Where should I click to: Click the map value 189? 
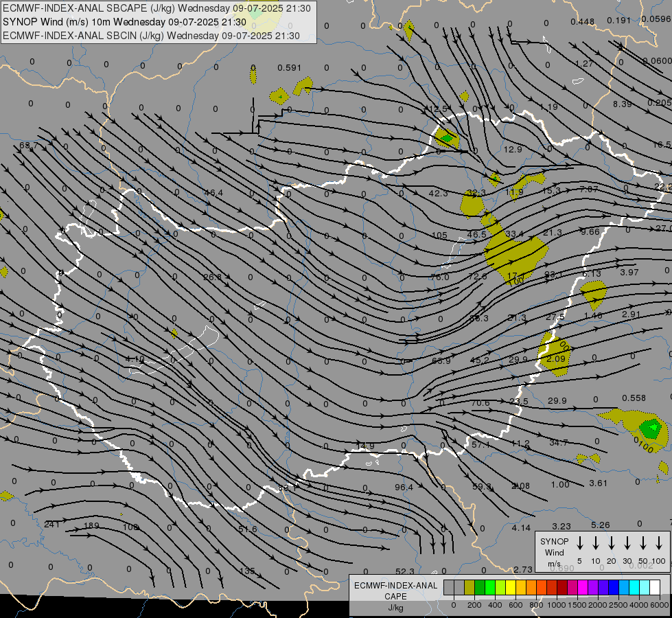coord(91,525)
